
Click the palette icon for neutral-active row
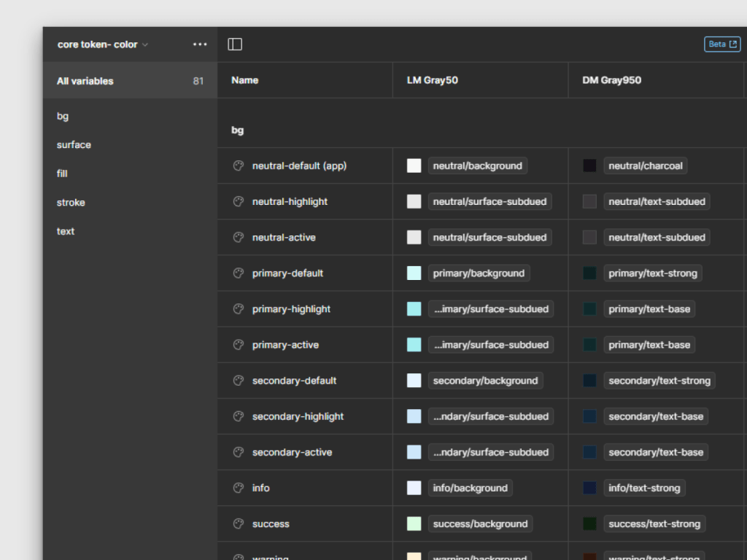point(238,238)
